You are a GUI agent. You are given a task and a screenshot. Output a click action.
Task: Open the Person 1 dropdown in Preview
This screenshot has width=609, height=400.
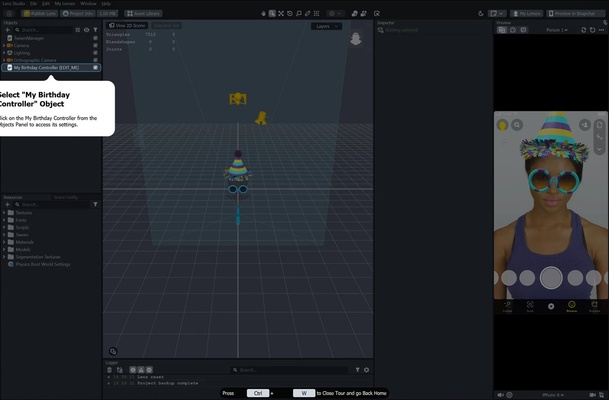(557, 30)
